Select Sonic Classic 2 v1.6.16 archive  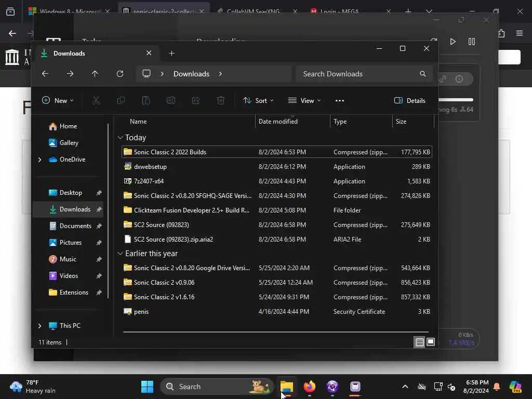coord(277,297)
